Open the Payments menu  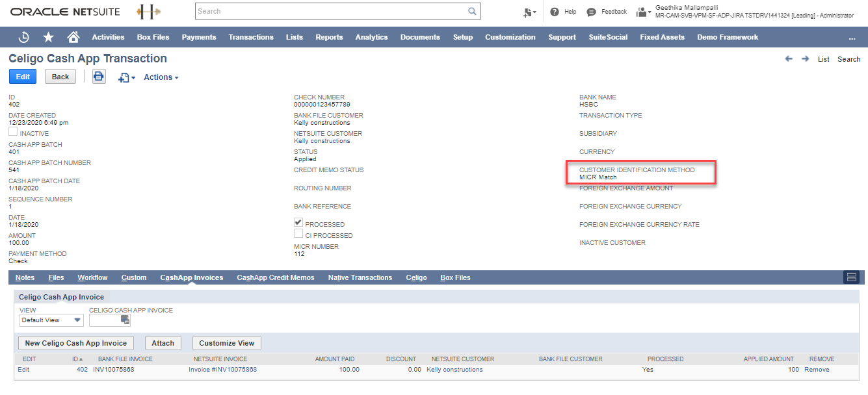click(199, 37)
